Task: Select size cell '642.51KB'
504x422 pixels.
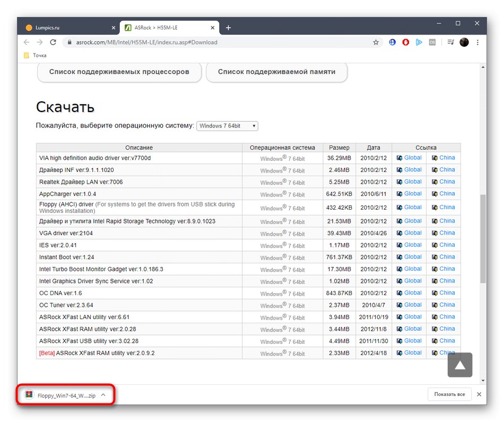Action: point(339,194)
